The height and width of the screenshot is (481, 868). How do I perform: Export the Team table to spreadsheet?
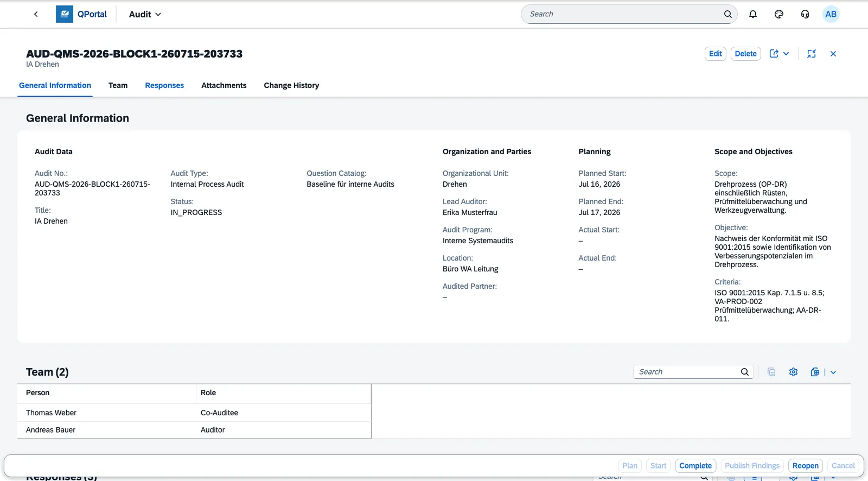pos(815,372)
